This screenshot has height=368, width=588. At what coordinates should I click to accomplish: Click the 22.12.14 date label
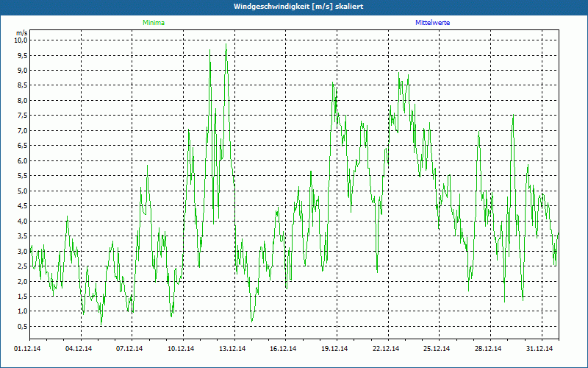386,349
